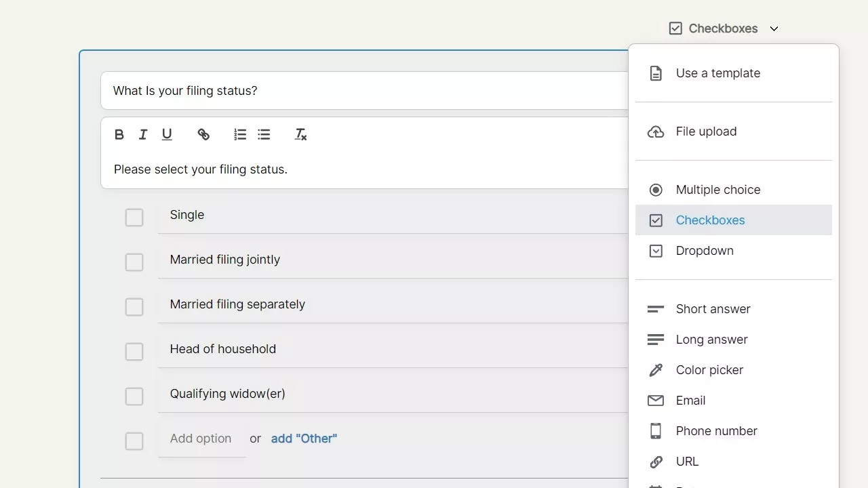Viewport: 868px width, 488px height.
Task: Select Multiple choice question type
Action: click(717, 190)
